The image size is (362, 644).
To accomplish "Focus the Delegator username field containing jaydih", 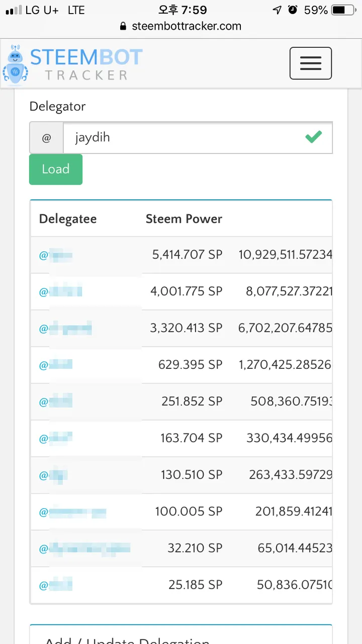I will point(198,137).
